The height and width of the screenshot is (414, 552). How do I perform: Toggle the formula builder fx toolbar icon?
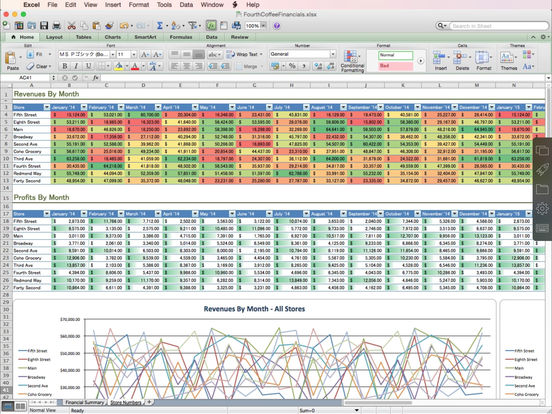click(x=211, y=25)
